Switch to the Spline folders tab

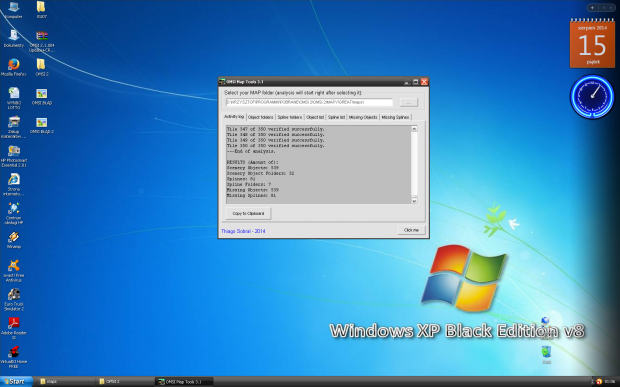point(289,117)
